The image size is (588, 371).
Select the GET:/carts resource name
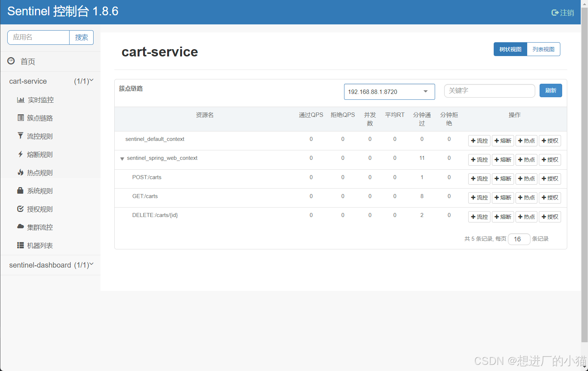[x=145, y=196]
